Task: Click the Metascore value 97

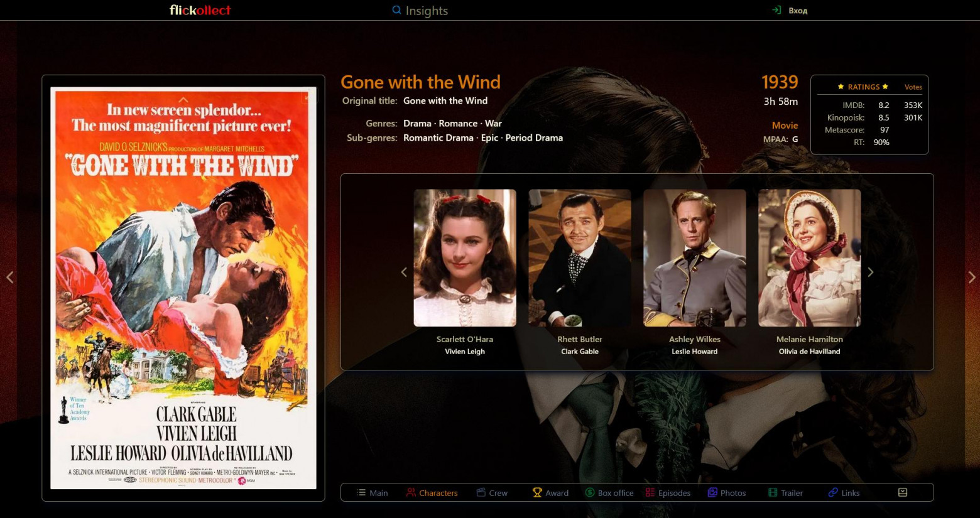Action: (885, 130)
